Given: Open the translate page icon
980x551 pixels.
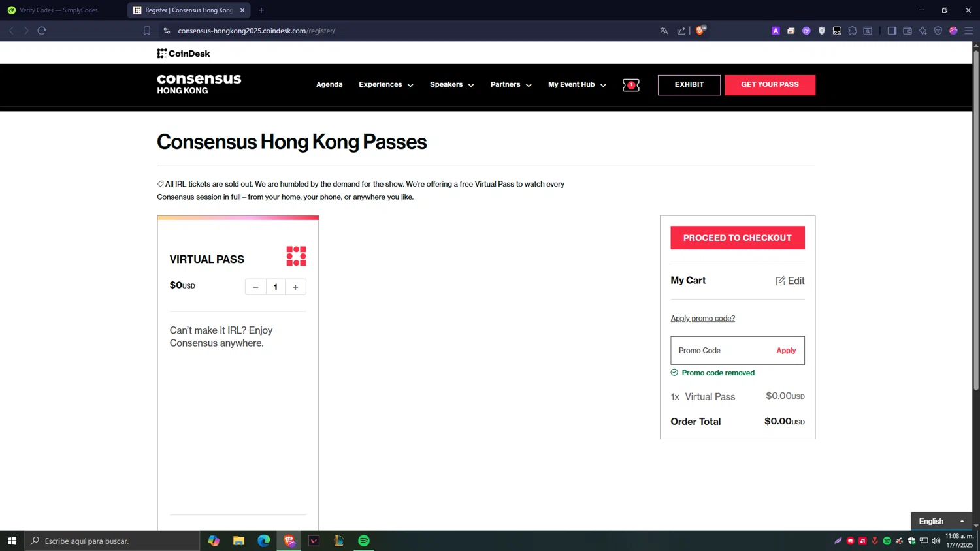Looking at the screenshot, I should pyautogui.click(x=664, y=31).
